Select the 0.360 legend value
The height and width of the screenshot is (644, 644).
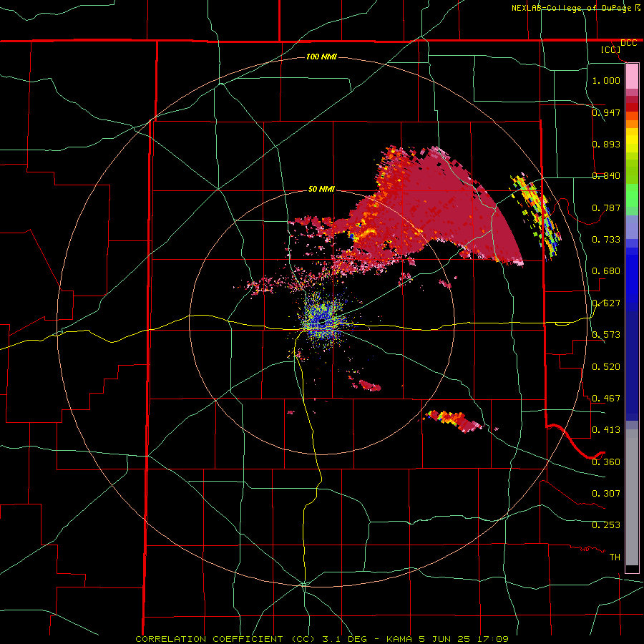(x=606, y=462)
